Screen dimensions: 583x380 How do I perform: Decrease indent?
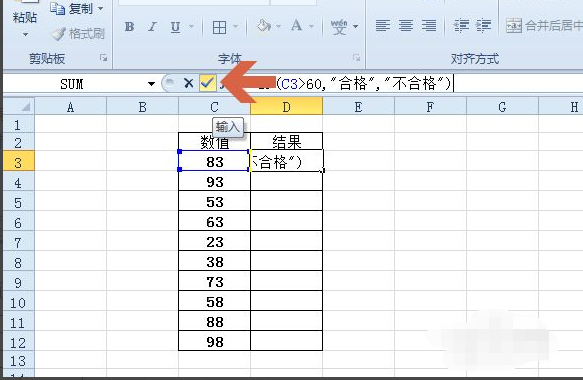pyautogui.click(x=461, y=26)
